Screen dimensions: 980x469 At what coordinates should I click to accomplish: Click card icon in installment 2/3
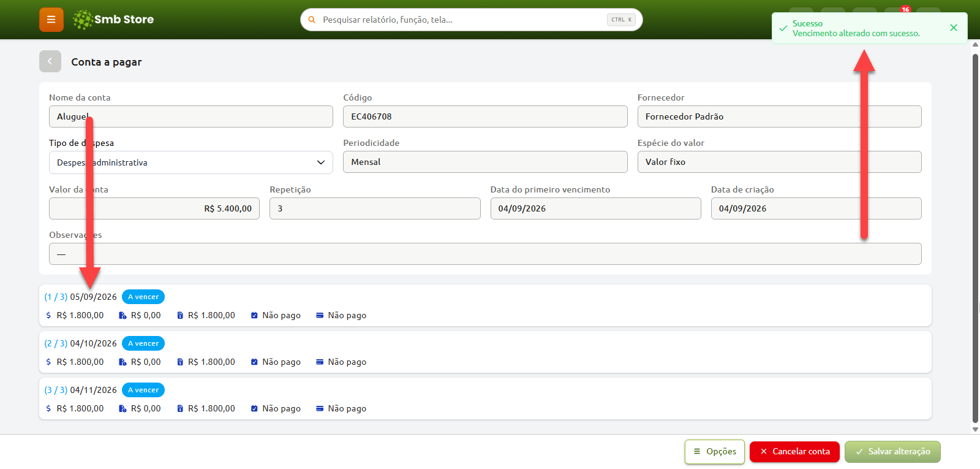pos(320,362)
